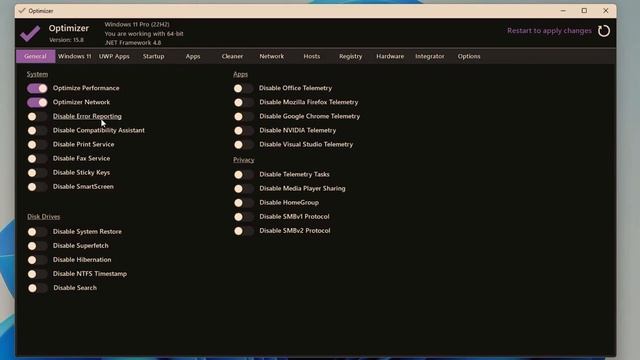Click the .NET Framework 4.8 text
Image resolution: width=640 pixels, height=360 pixels.
133,42
